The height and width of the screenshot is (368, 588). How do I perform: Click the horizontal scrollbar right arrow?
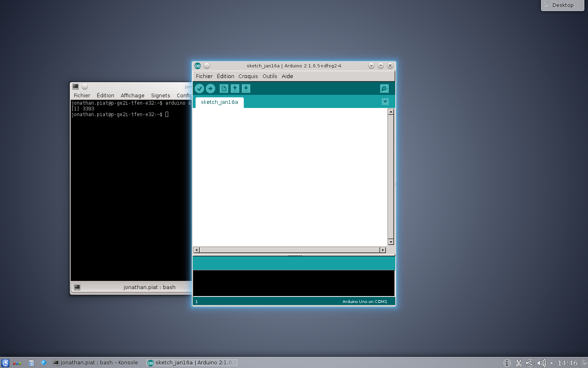[x=383, y=250]
